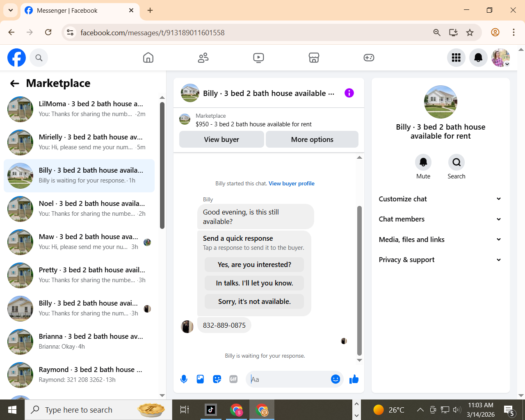The width and height of the screenshot is (525, 420).
Task: Open the Friends icon in top navigation
Action: point(203,58)
